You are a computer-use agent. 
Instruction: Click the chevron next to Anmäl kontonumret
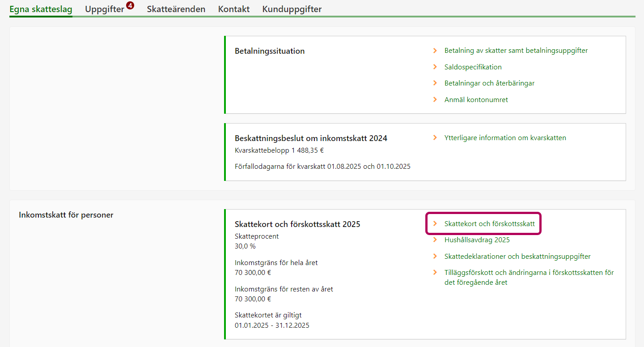click(x=435, y=99)
